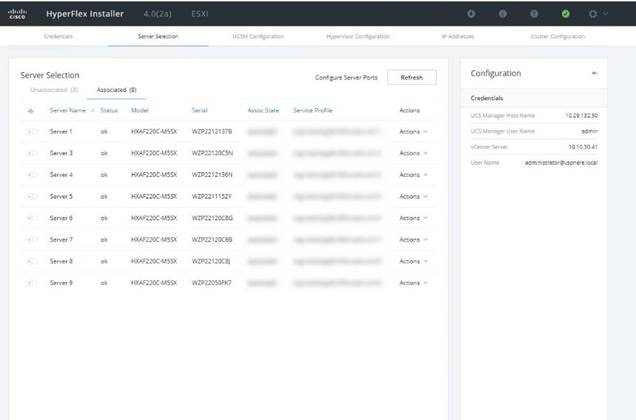Click the Server 6 name cell
The width and height of the screenshot is (636, 420).
click(61, 218)
